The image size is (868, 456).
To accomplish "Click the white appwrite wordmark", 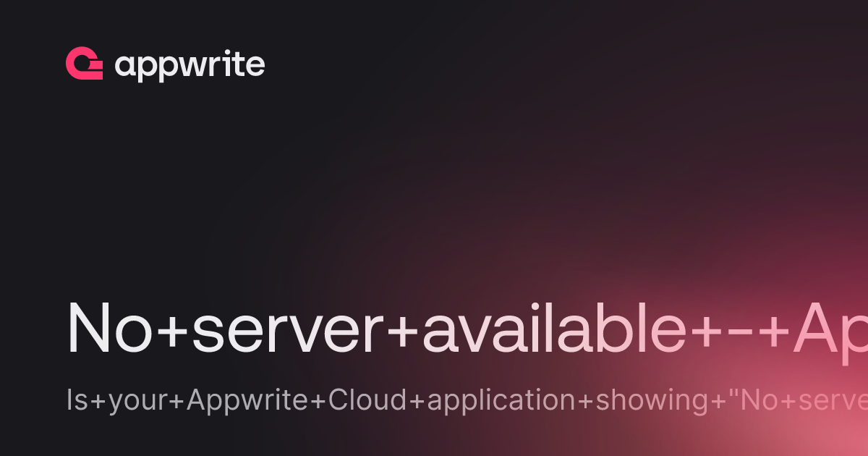I will (190, 66).
